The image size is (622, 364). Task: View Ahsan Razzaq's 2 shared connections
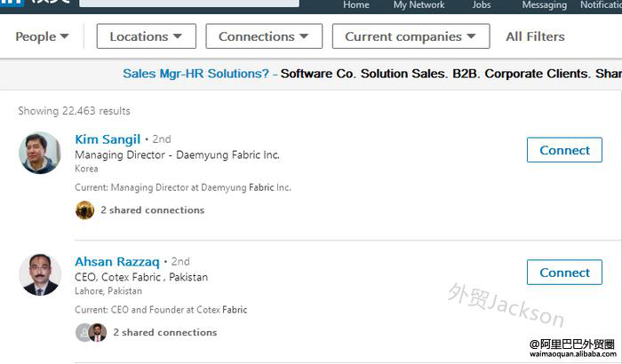coord(165,332)
